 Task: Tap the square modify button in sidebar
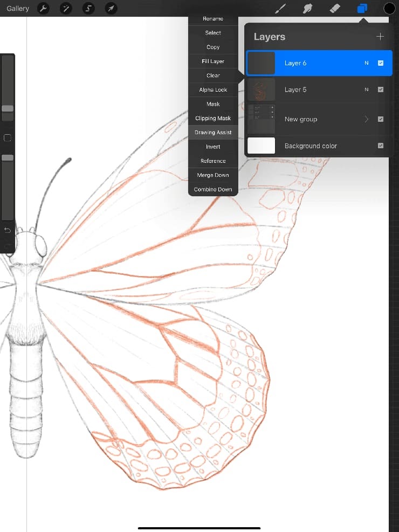pyautogui.click(x=8, y=138)
